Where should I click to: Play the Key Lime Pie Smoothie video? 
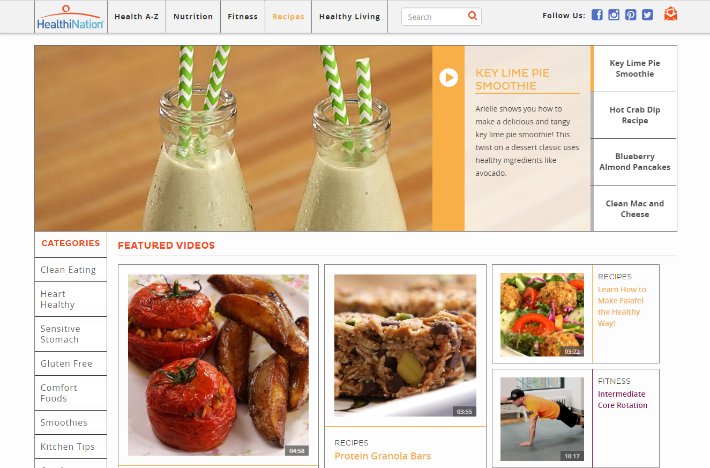(x=448, y=77)
